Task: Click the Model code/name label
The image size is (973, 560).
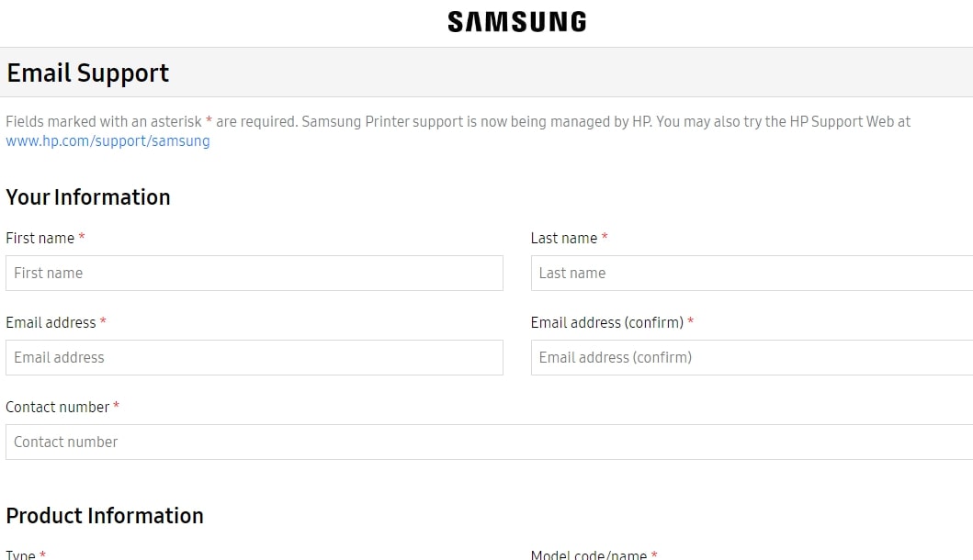Action: (588, 554)
